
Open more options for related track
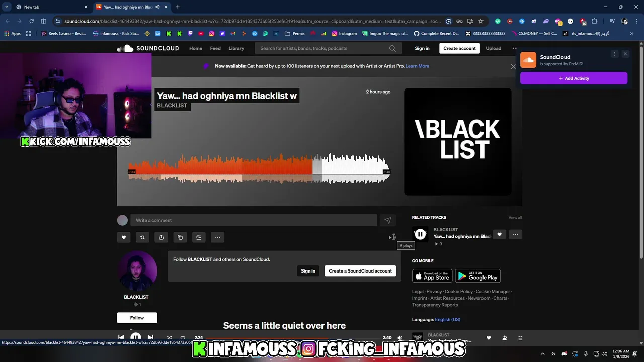(x=515, y=234)
